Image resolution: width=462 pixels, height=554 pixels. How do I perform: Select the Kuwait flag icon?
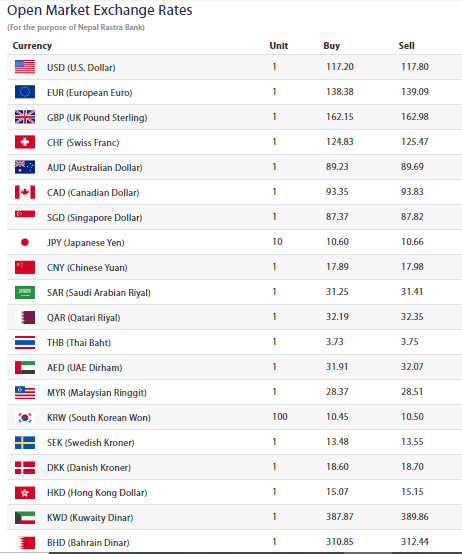tap(25, 518)
